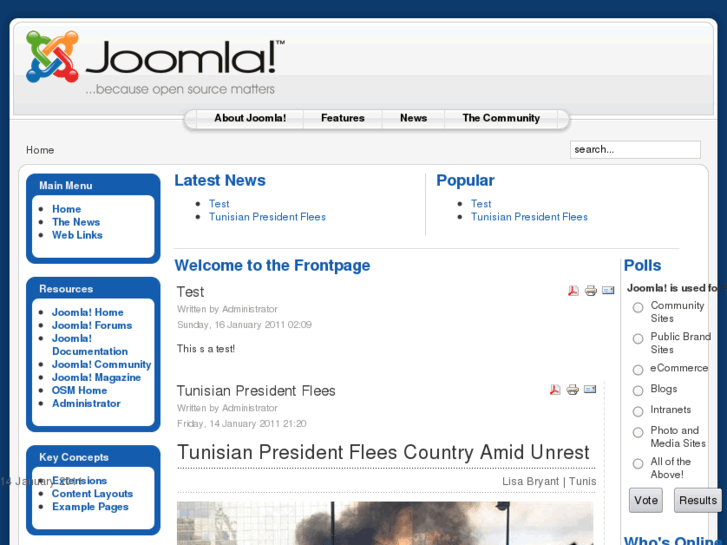Viewport: 727px width, 545px height.
Task: Click the Latest News heading
Action: pos(220,180)
